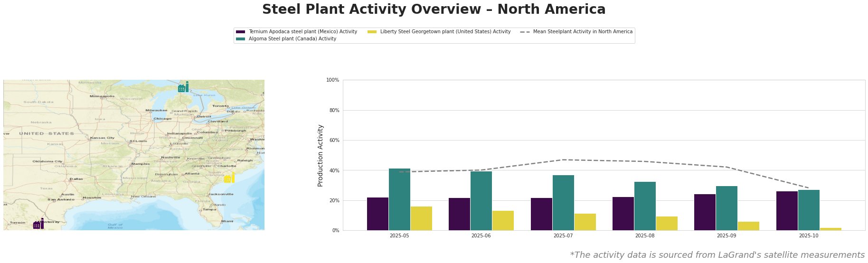Viewport: 868px width, 263px height.
Task: Click the yellow bar for 2025-09
Action: tap(748, 226)
